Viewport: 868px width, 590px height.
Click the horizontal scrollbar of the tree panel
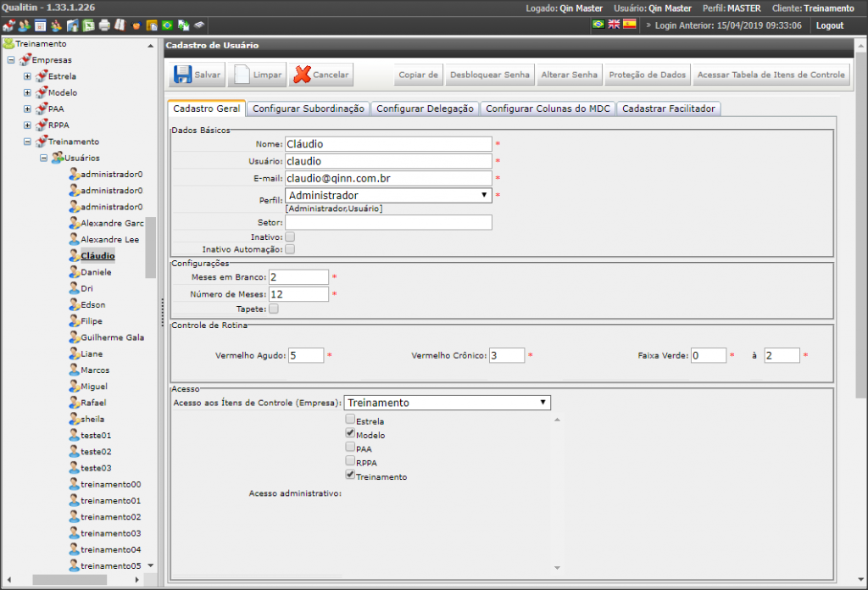[x=73, y=580]
